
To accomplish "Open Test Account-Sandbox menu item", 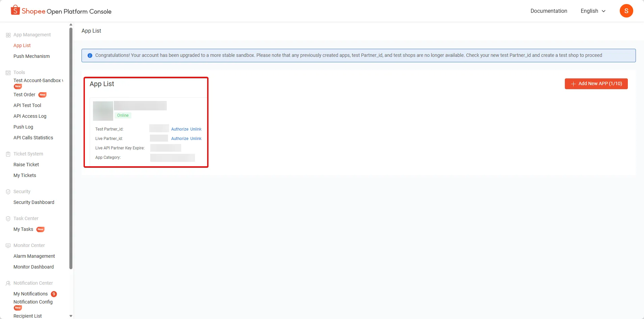I will pos(38,81).
